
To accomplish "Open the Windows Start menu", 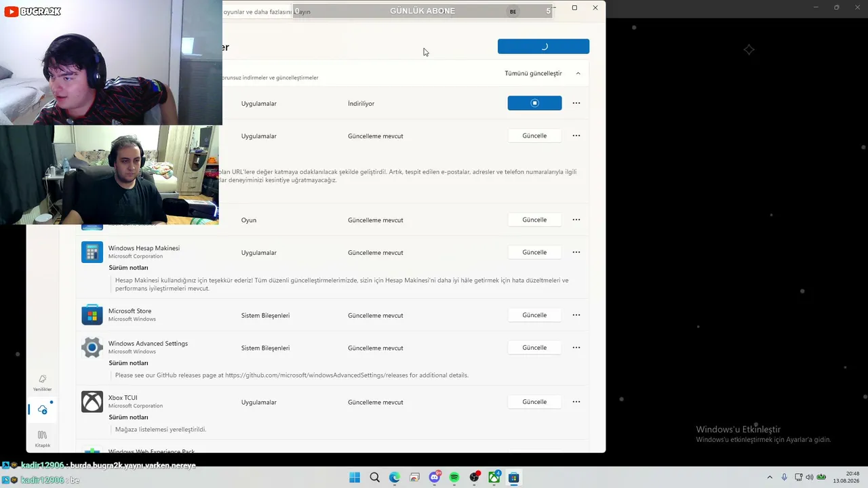I will tap(355, 478).
